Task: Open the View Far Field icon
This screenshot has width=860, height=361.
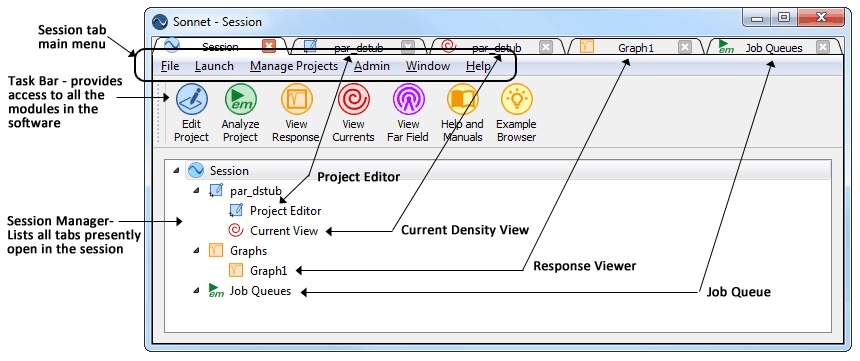Action: pyautogui.click(x=408, y=99)
